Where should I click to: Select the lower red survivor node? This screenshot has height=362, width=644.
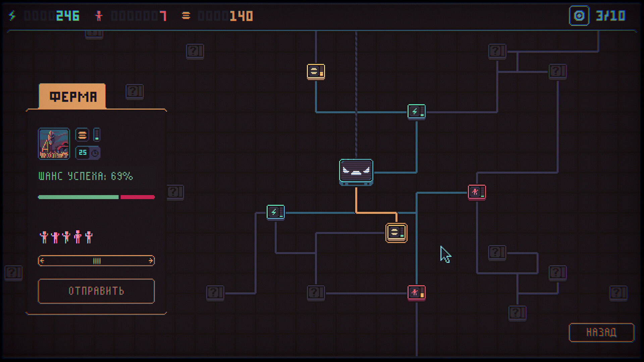[x=416, y=293]
